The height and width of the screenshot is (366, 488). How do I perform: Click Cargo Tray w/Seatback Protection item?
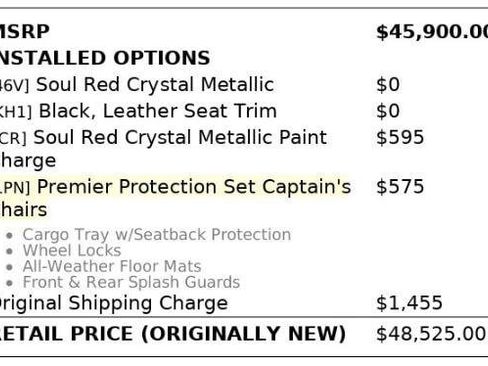tap(157, 235)
